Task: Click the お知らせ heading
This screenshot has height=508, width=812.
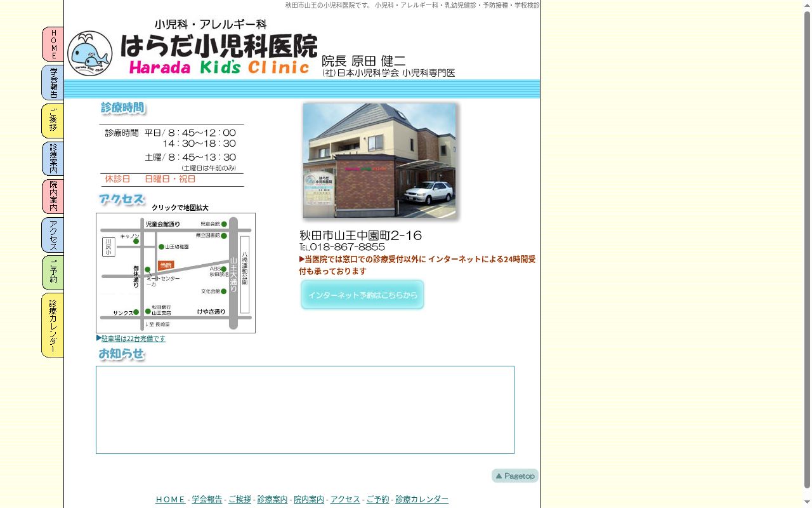Action: click(121, 354)
